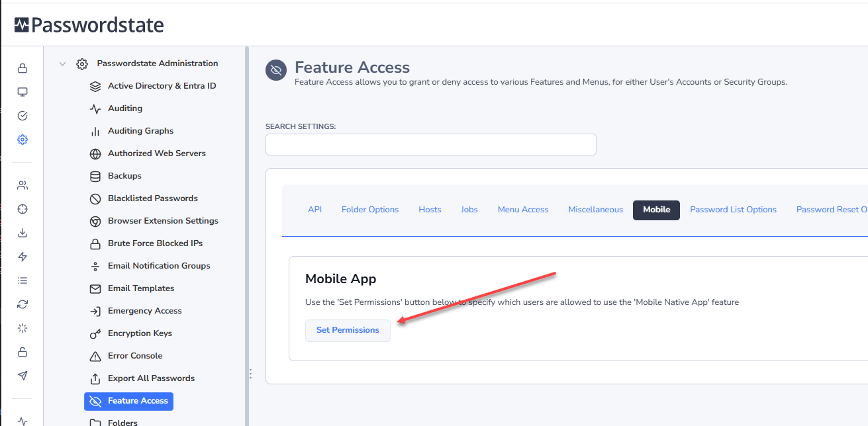Viewport: 868px width, 426px height.
Task: Select Export All Passwords
Action: point(152,378)
